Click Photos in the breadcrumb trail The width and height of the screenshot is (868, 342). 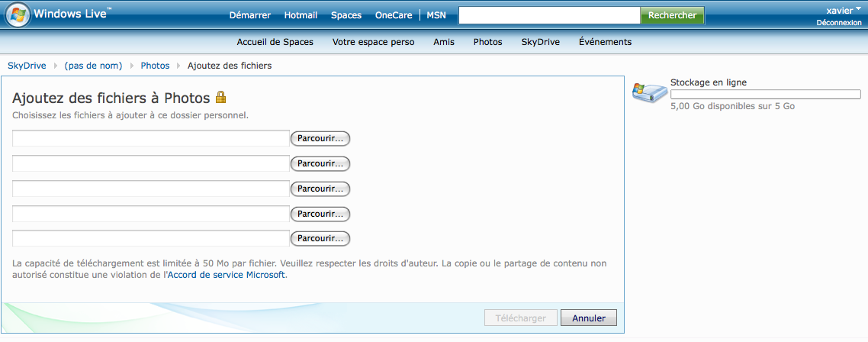point(155,66)
